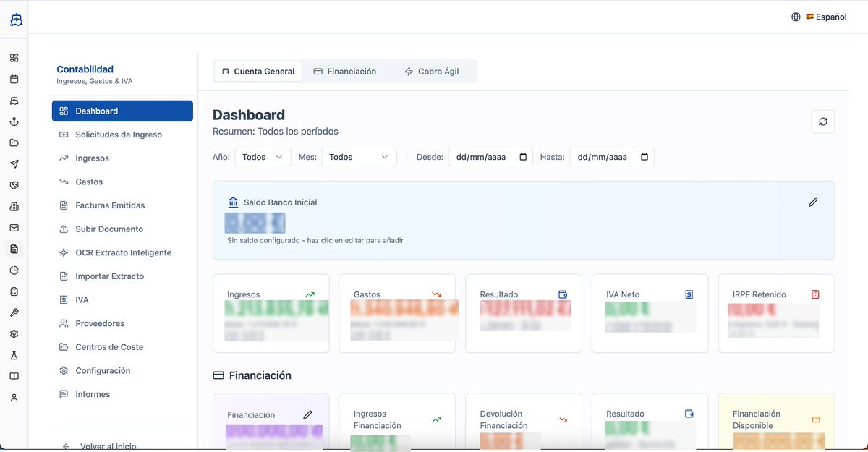868x452 pixels.
Task: Click the wallet icon on the top Resultado card
Action: [x=563, y=294]
